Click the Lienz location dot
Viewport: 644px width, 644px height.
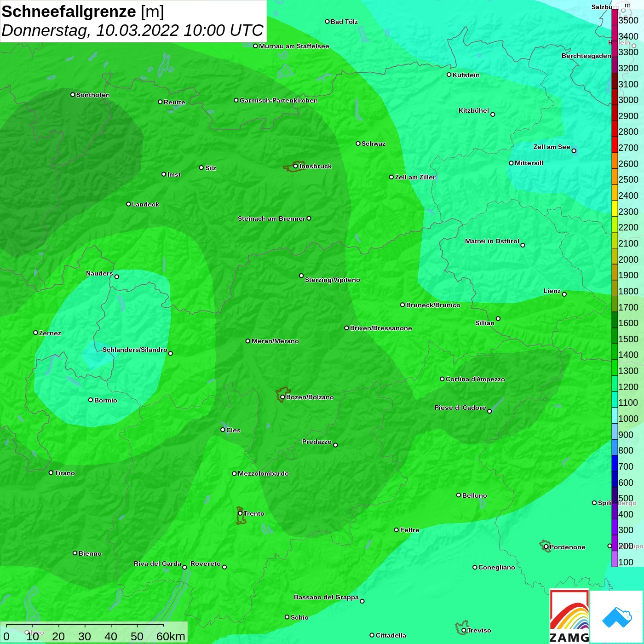[x=564, y=294]
